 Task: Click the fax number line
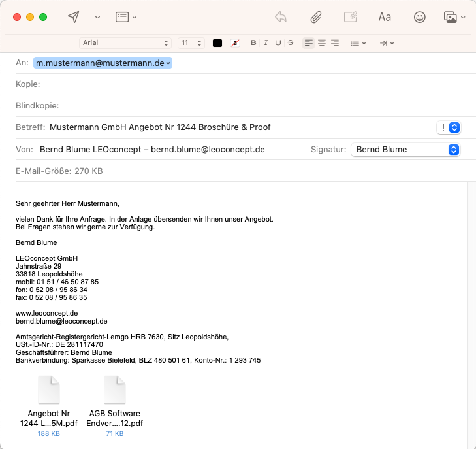point(52,297)
